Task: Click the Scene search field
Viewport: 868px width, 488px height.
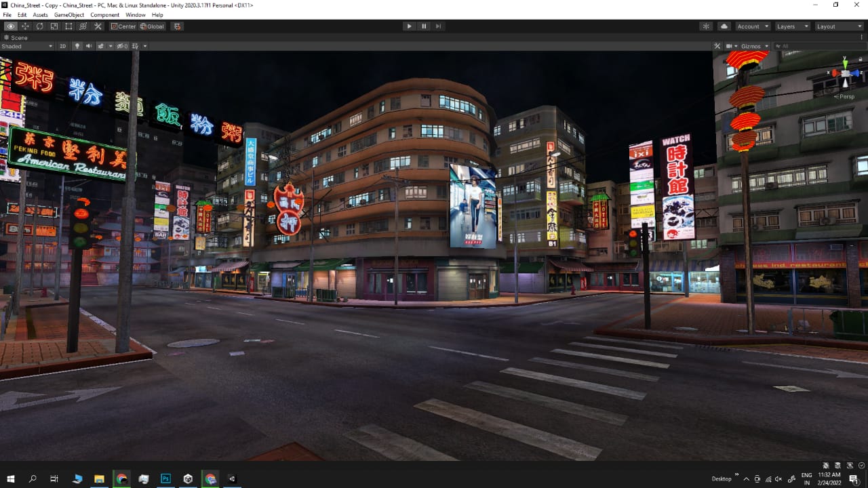Action: [821, 46]
